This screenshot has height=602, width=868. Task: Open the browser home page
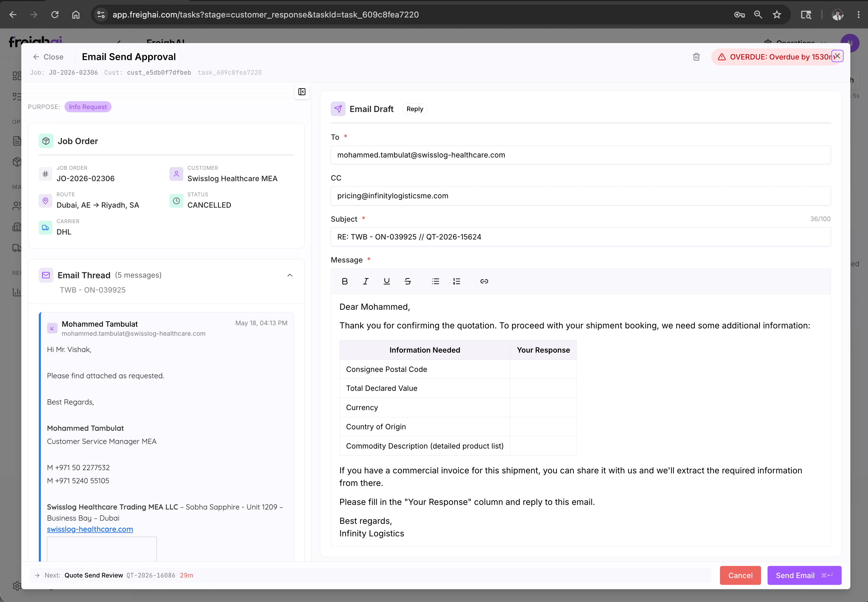coord(76,15)
